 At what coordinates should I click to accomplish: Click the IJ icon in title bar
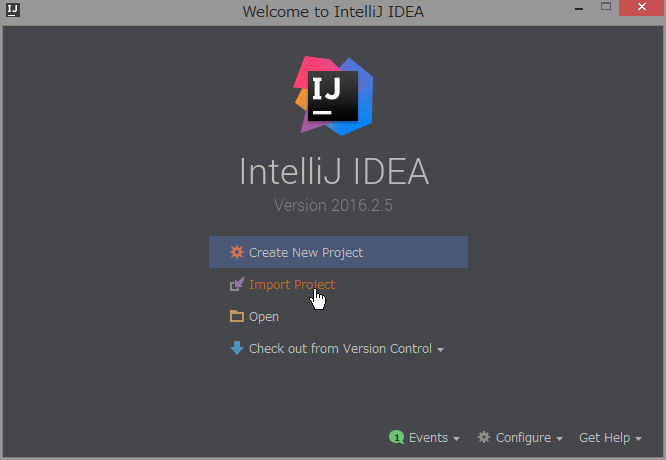11,11
